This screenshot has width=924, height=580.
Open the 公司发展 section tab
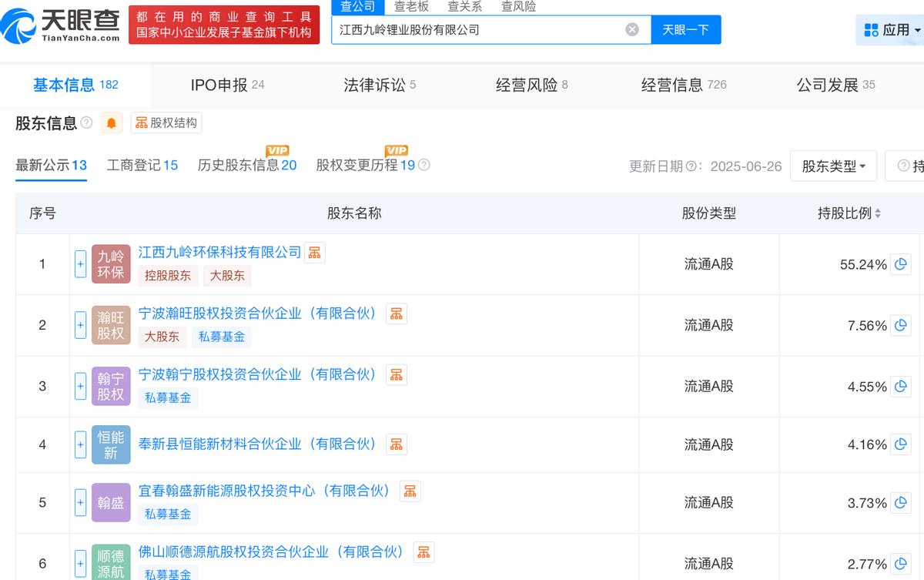click(835, 85)
